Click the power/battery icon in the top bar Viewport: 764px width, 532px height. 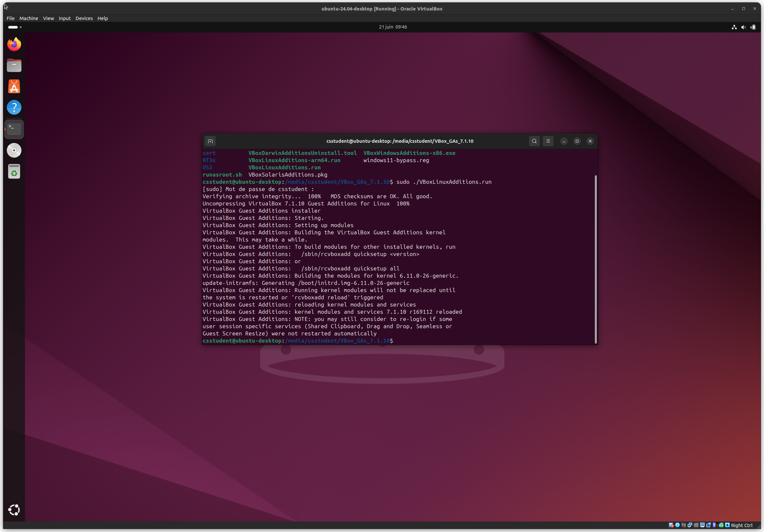[x=753, y=27]
